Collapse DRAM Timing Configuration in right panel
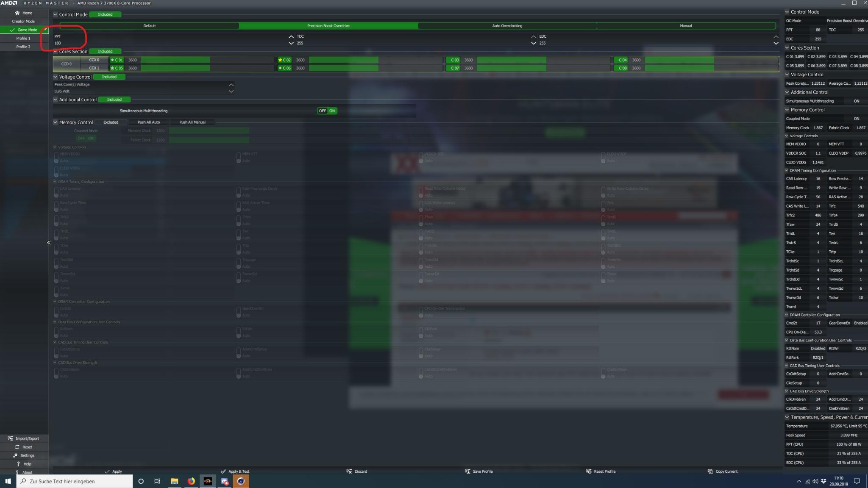 point(787,170)
